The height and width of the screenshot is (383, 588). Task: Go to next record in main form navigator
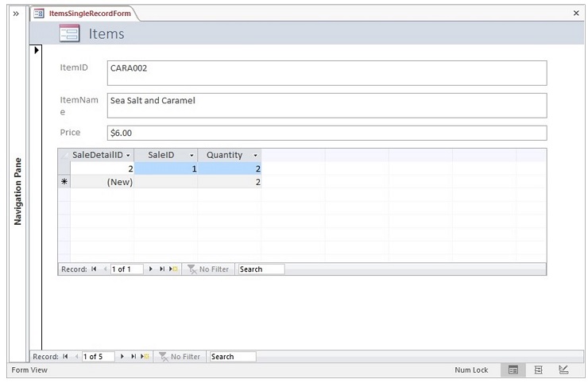(122, 357)
